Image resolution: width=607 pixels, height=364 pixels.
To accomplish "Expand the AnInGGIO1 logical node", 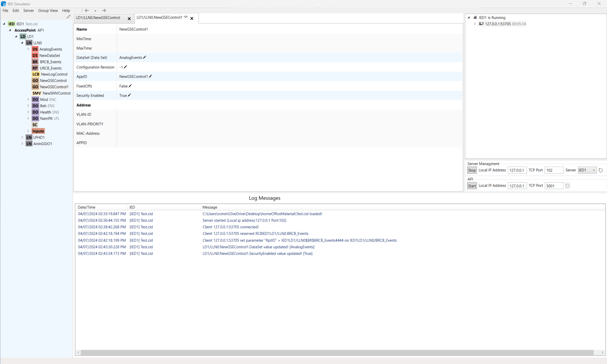I will tap(22, 144).
